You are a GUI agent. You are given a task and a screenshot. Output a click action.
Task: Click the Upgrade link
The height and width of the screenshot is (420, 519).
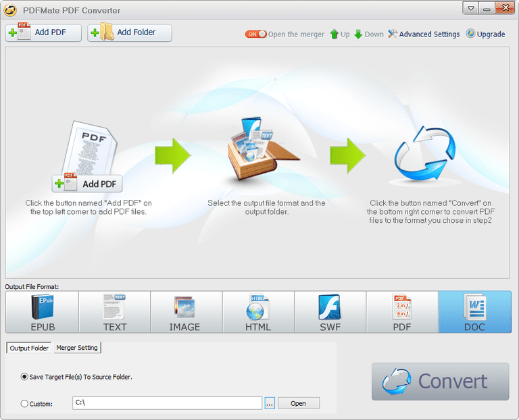[486, 34]
